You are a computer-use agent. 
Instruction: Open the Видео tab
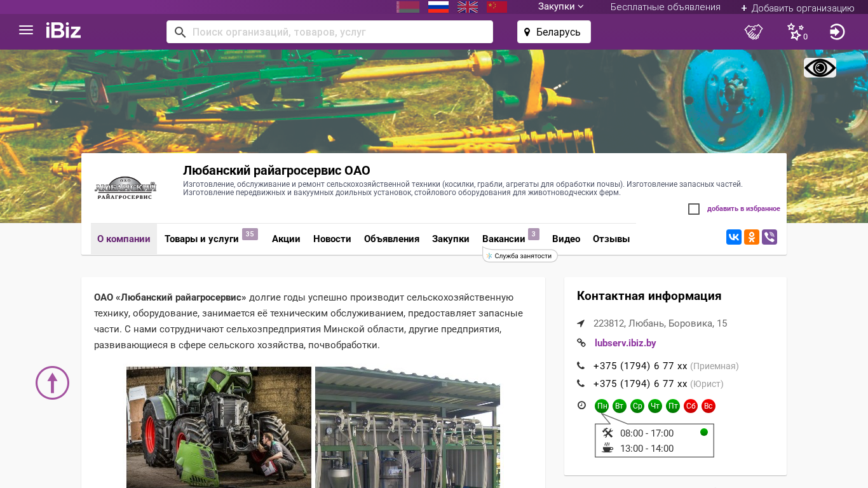tap(566, 239)
